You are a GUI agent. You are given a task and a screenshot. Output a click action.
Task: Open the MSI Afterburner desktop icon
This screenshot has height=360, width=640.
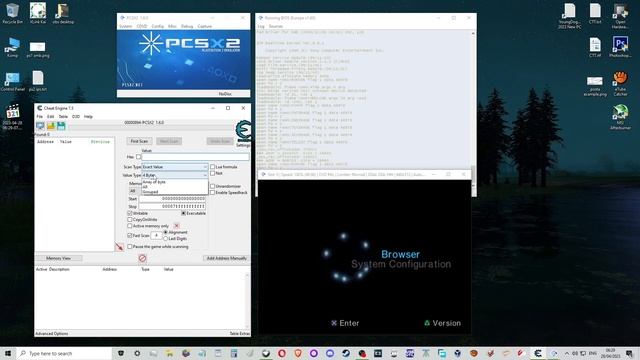point(620,117)
